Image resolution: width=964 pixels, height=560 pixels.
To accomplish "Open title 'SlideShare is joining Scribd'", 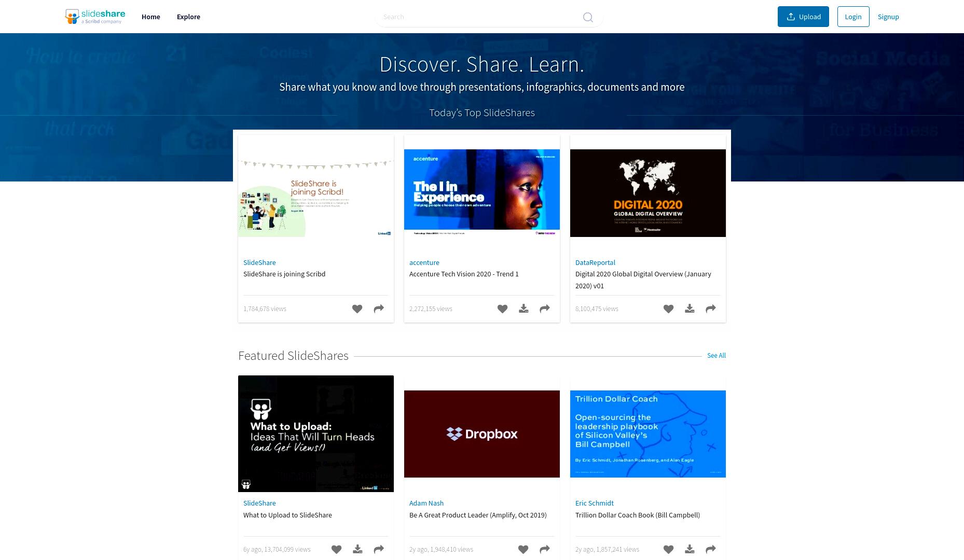I will [284, 274].
